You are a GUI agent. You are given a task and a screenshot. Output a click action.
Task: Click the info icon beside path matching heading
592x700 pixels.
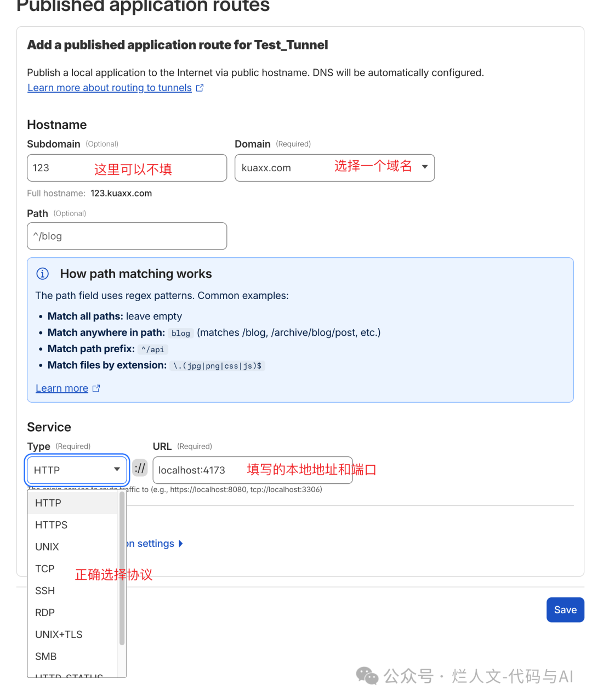click(42, 274)
